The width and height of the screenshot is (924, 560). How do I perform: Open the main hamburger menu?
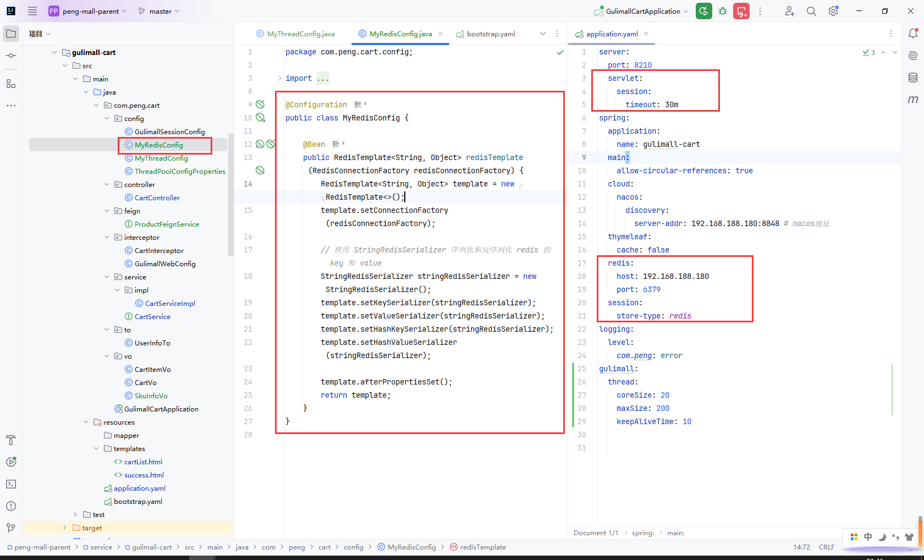(x=32, y=11)
